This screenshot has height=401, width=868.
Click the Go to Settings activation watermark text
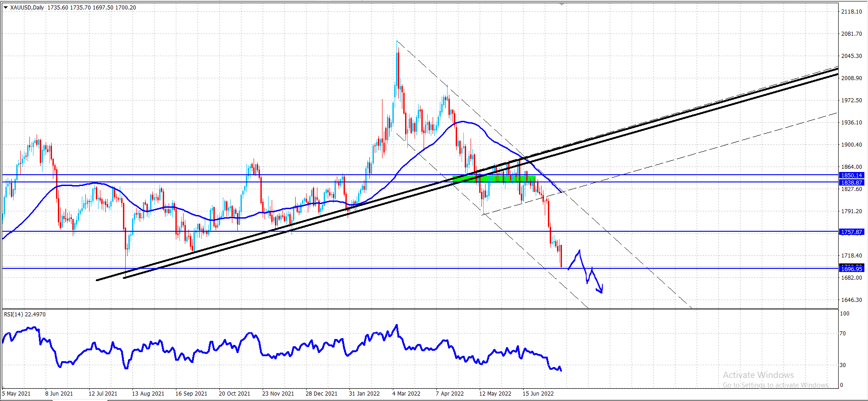776,385
